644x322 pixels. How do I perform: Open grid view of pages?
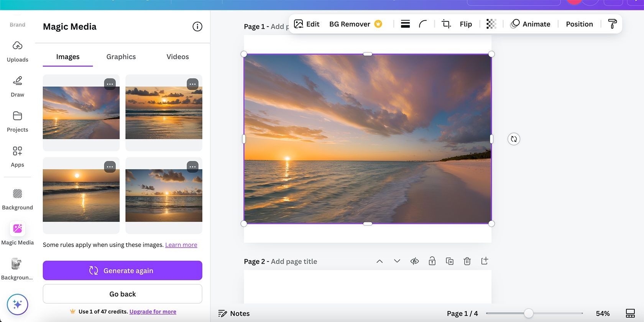click(x=630, y=314)
